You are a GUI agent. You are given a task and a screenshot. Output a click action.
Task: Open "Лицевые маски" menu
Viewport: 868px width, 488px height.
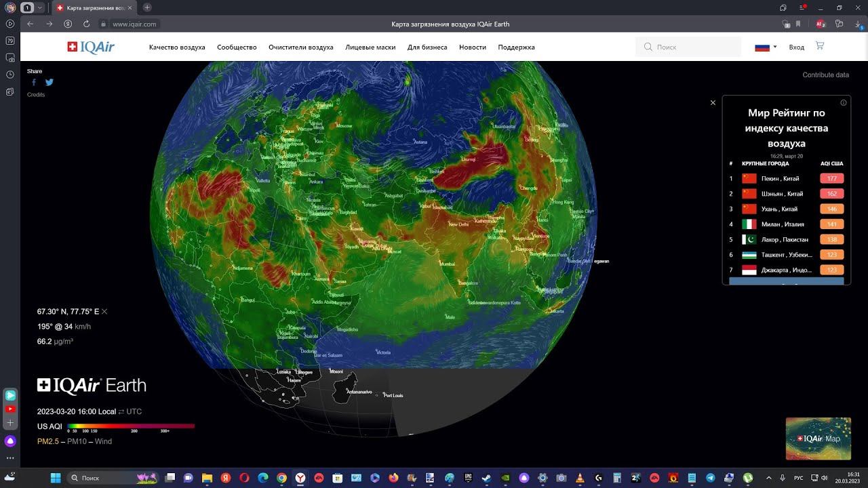pyautogui.click(x=370, y=47)
